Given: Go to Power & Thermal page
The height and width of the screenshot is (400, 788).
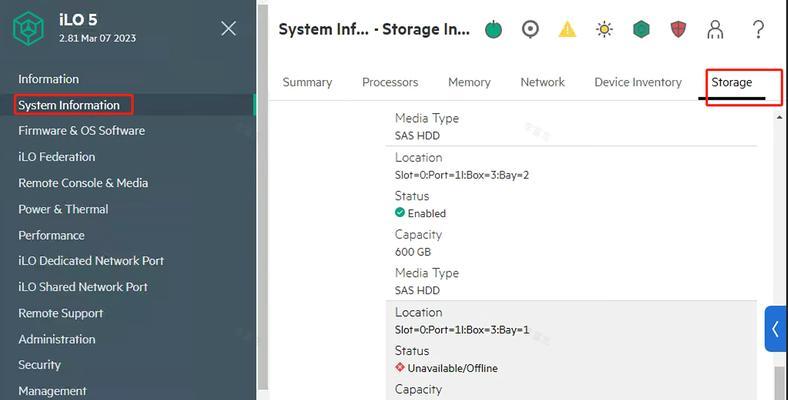Looking at the screenshot, I should (x=63, y=209).
